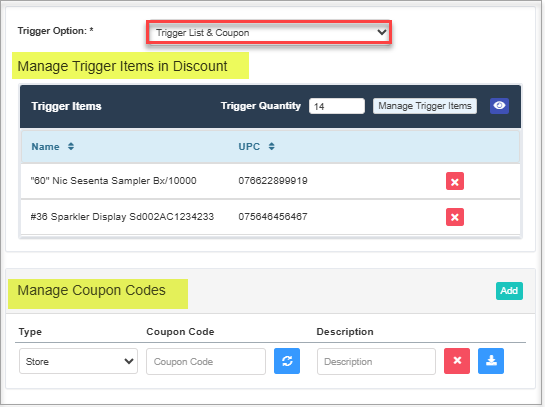Delete the coupon code row
The image size is (545, 407).
tap(457, 361)
